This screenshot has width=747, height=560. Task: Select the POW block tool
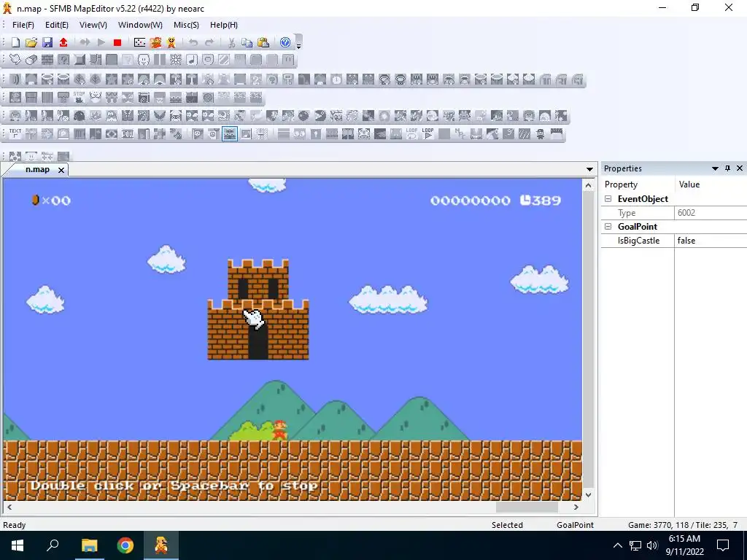(128, 134)
